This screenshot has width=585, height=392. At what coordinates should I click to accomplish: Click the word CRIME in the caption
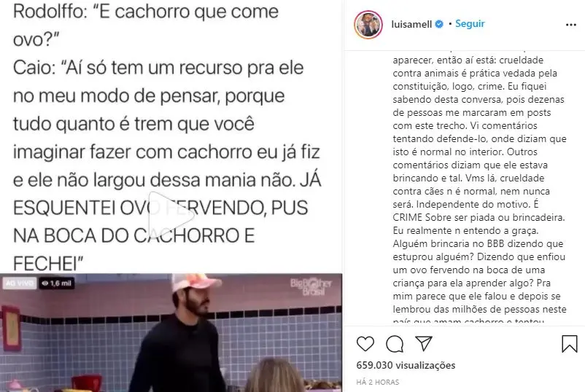pos(408,217)
